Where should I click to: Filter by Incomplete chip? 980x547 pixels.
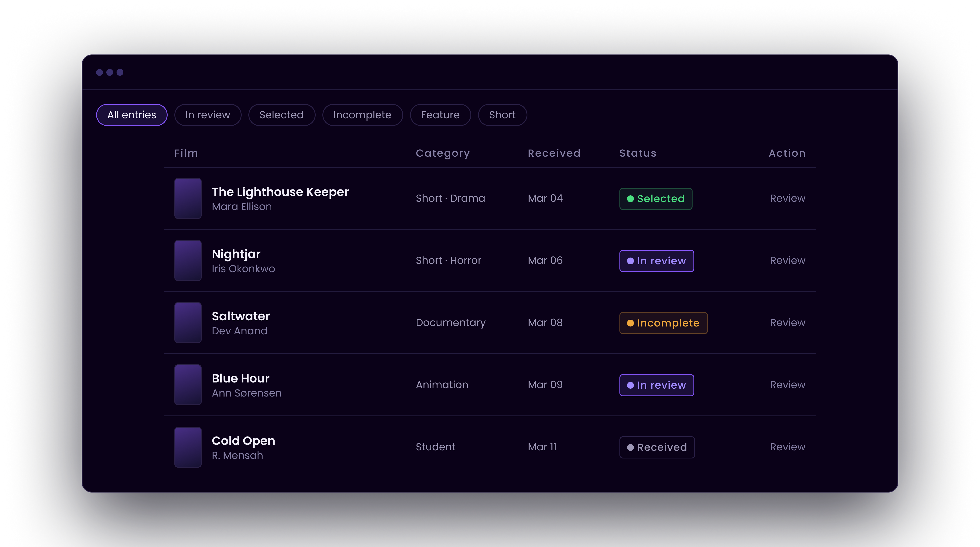pos(362,115)
